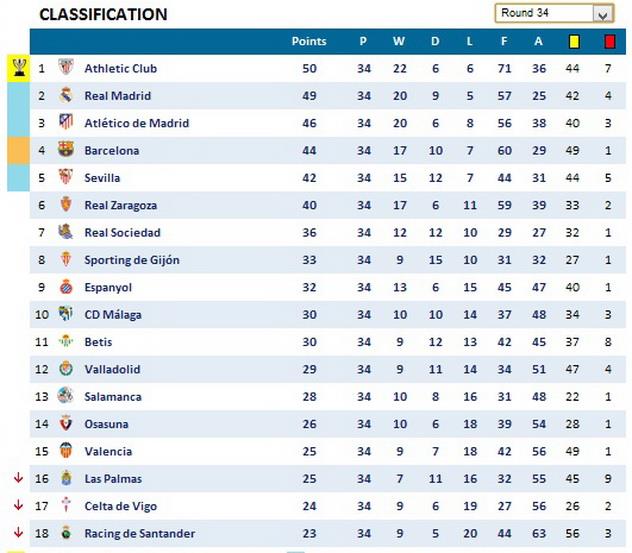Select the Racing de Santander team name
The width and height of the screenshot is (632, 553).
pyautogui.click(x=139, y=534)
